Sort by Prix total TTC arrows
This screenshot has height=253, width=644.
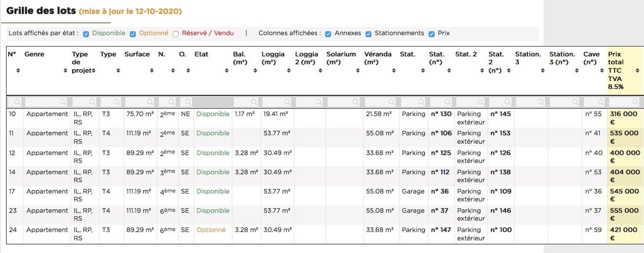tap(637, 70)
